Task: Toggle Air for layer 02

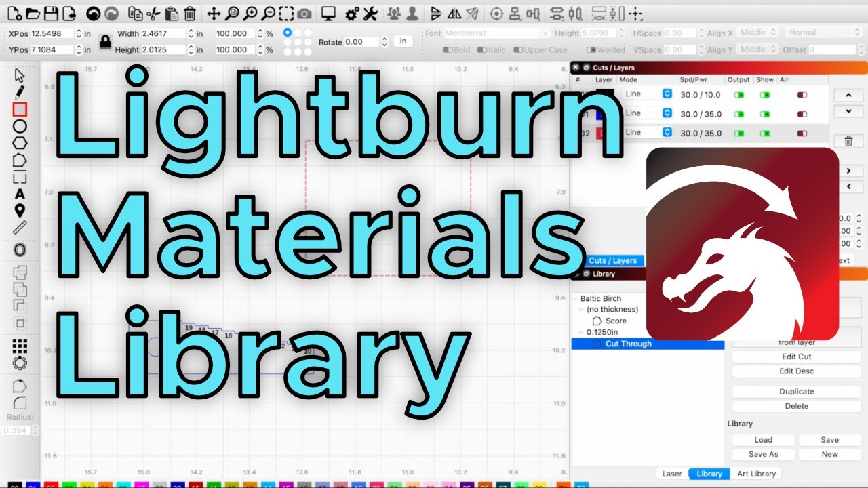Action: [x=802, y=134]
